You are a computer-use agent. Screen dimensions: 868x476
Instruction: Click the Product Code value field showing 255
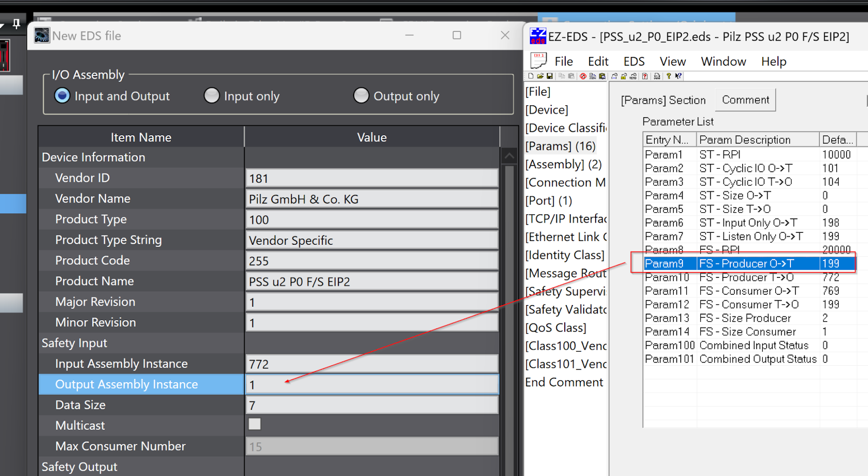[372, 261]
